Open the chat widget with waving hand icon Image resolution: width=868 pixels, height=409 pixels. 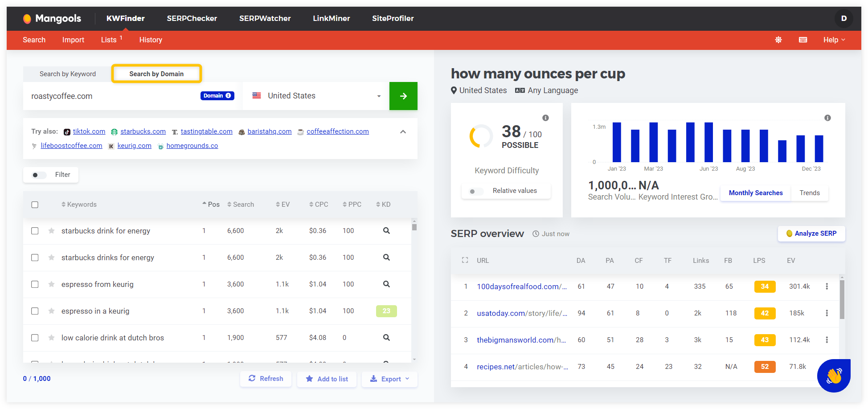tap(834, 376)
